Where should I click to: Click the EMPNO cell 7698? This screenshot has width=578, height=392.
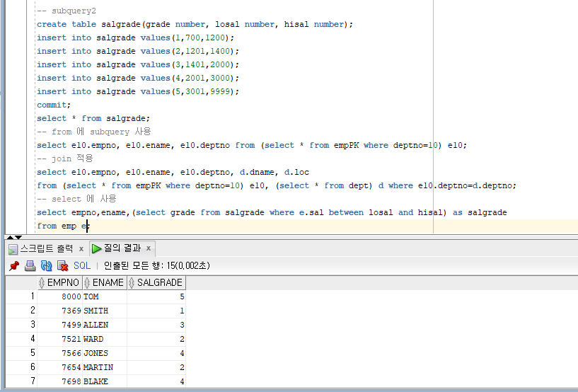click(60, 381)
